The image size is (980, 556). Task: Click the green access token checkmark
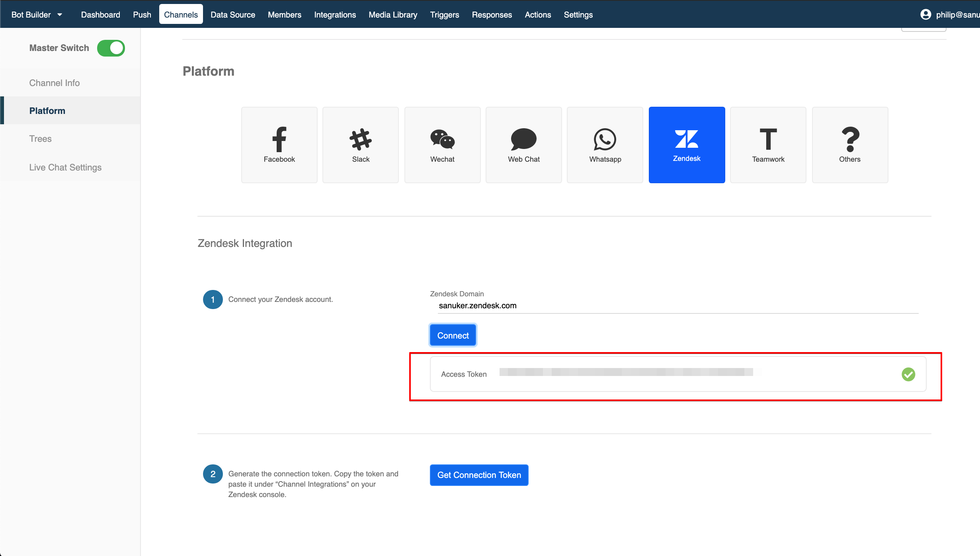908,374
